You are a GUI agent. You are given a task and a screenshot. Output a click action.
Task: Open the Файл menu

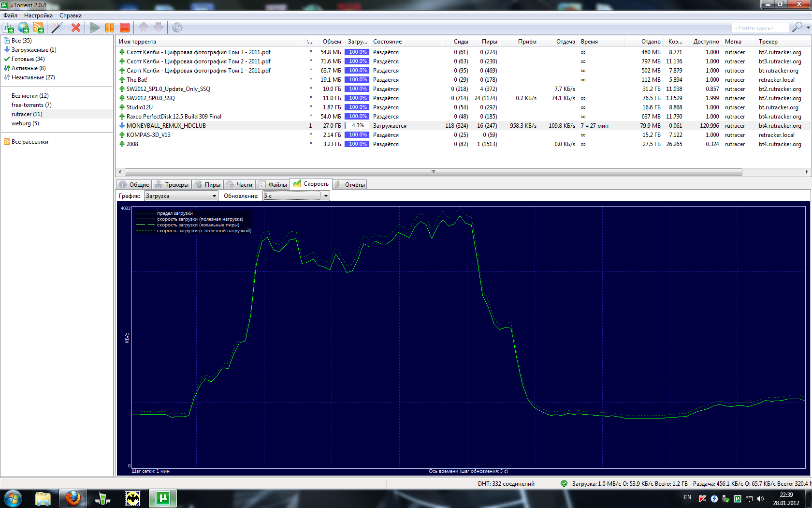coord(11,15)
